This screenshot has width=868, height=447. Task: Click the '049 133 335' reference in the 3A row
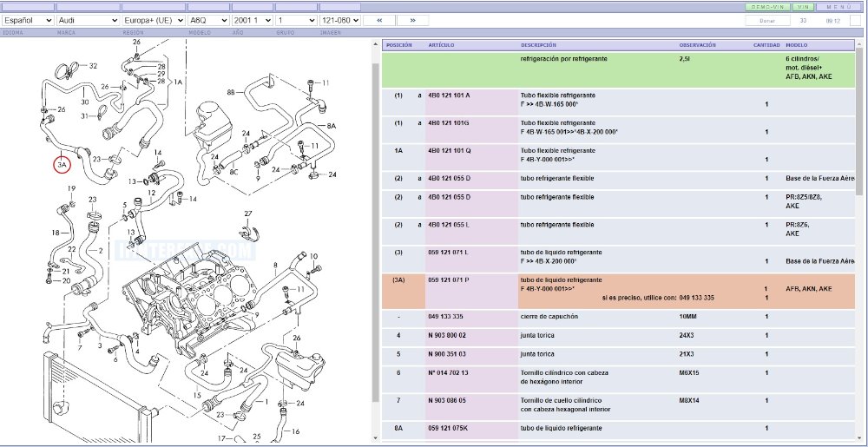pyautogui.click(x=696, y=298)
